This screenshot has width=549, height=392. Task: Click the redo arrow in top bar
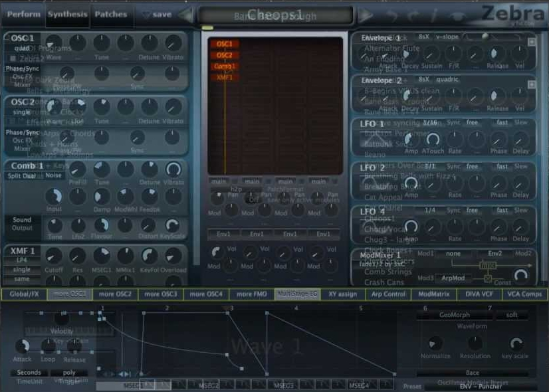click(413, 16)
